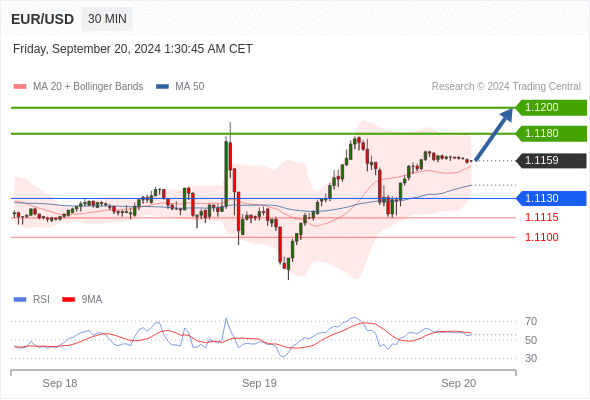Click the MA 50 blue legend swatch
This screenshot has height=400, width=590.
pos(162,87)
